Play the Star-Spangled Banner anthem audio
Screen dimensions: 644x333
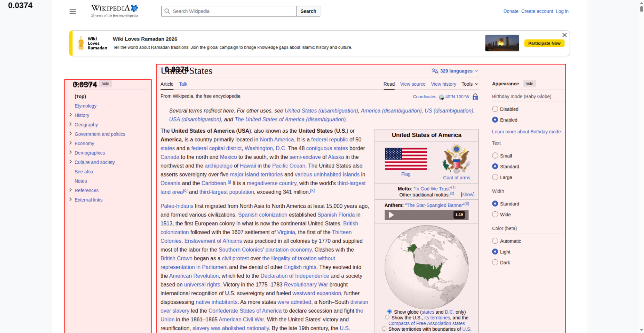(x=391, y=215)
